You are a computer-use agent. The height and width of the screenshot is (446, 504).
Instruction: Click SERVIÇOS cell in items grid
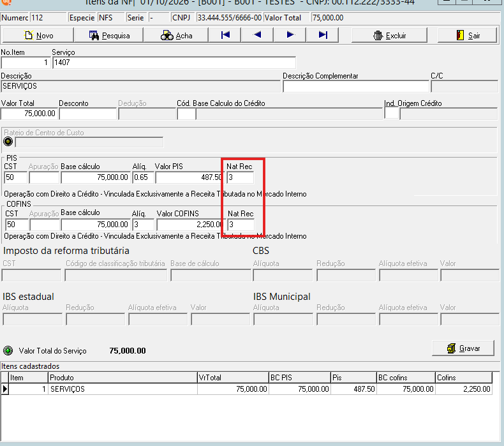click(122, 389)
